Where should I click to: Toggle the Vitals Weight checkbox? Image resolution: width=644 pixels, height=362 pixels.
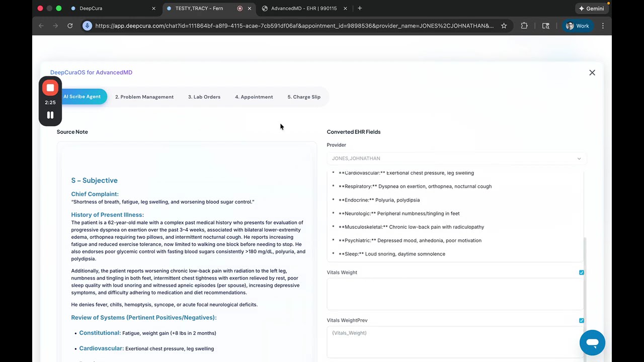pyautogui.click(x=582, y=273)
